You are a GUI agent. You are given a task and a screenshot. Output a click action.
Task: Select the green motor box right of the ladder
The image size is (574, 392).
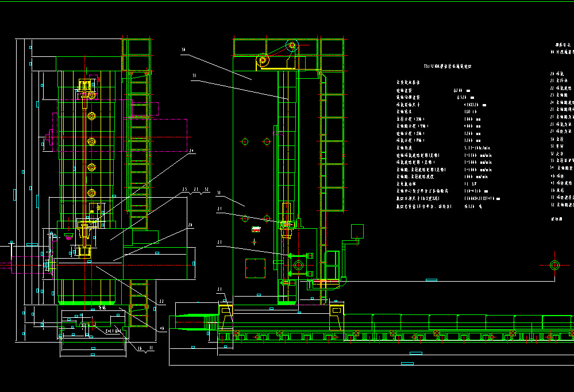point(358,231)
